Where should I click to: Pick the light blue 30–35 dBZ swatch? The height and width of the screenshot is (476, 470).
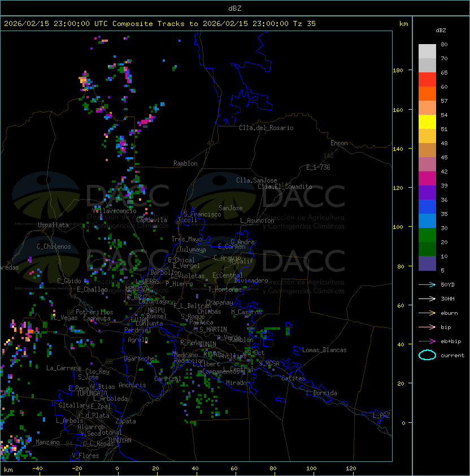coord(427,221)
